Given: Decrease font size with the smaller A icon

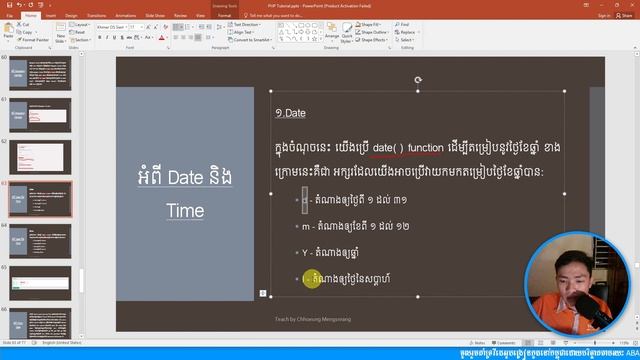Looking at the screenshot, I should 156,27.
